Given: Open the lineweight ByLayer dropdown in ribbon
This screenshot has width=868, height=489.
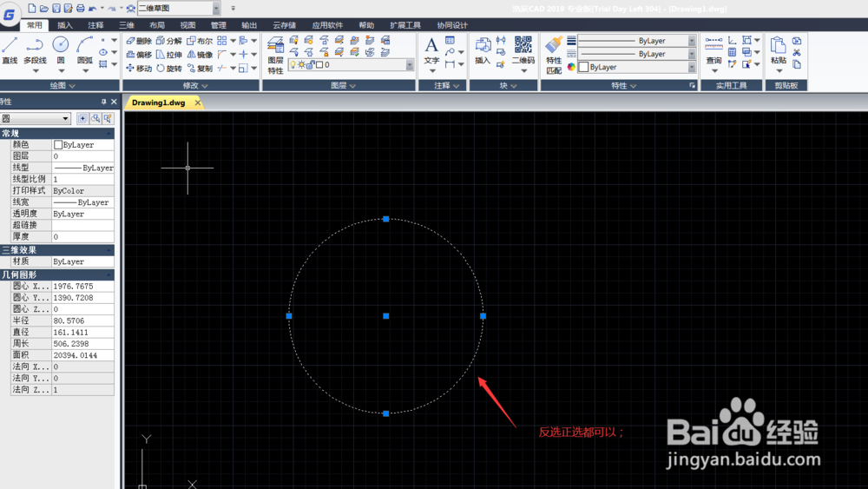Looking at the screenshot, I should (692, 41).
